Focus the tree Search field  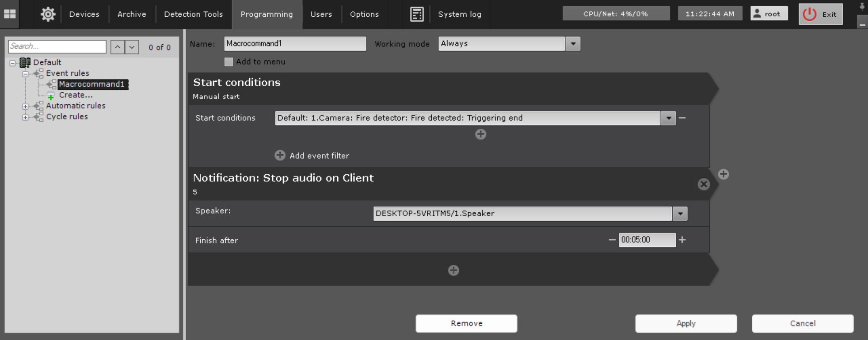[x=57, y=47]
